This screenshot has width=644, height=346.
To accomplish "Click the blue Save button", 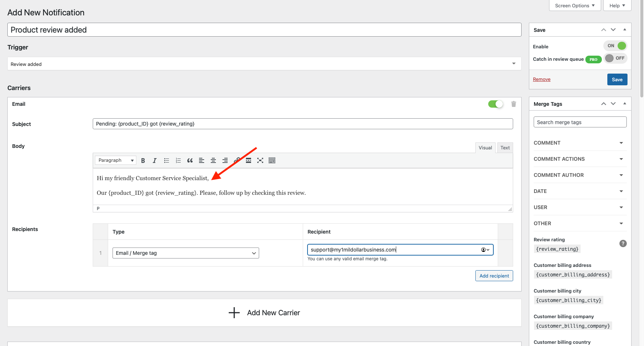I will (x=617, y=79).
